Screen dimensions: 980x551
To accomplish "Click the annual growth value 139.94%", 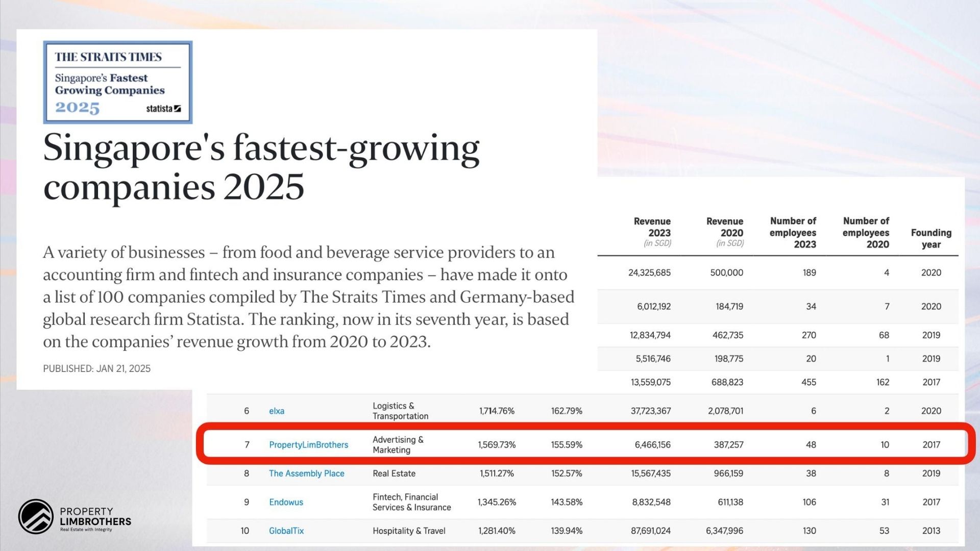I will click(x=567, y=531).
